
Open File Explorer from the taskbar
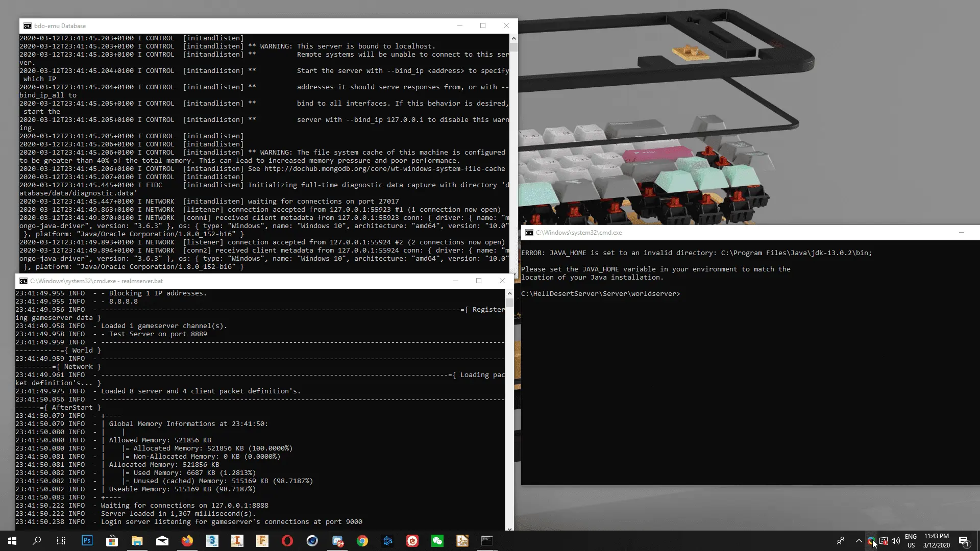tap(137, 541)
